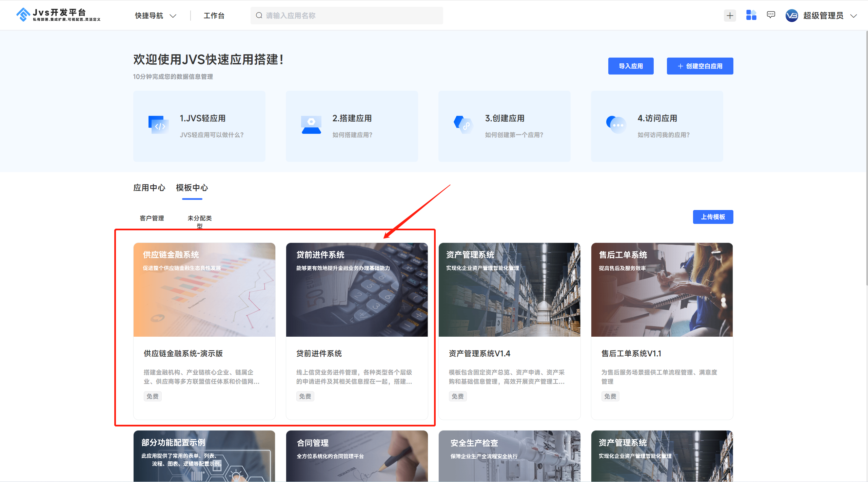The image size is (868, 482).
Task: Click the 请输入应用名称 search field
Action: 347,16
